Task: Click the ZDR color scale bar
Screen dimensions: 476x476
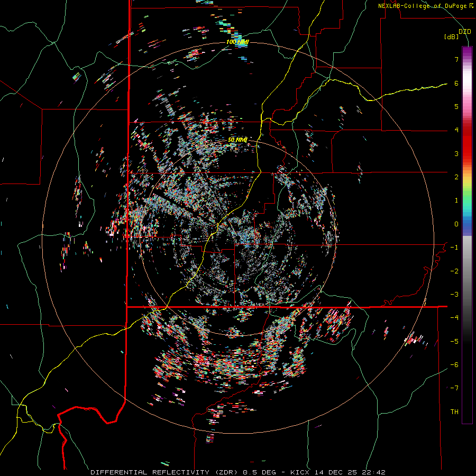Action: 467,235
